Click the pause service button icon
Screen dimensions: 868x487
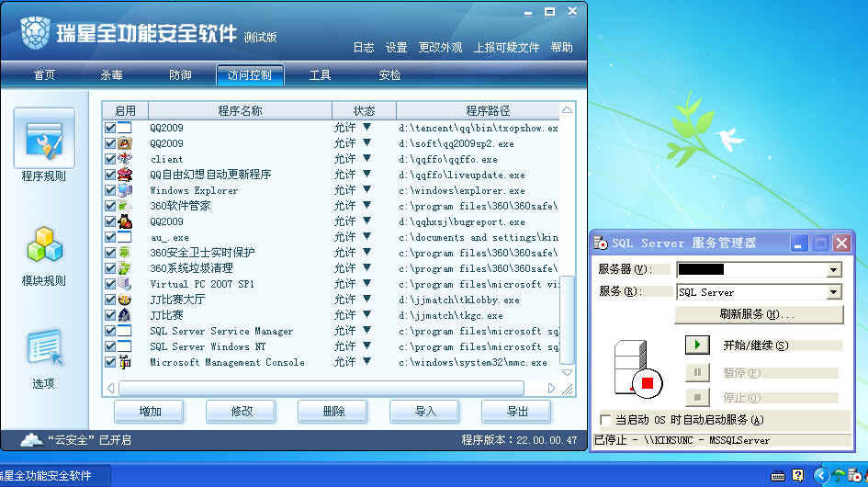tap(697, 372)
